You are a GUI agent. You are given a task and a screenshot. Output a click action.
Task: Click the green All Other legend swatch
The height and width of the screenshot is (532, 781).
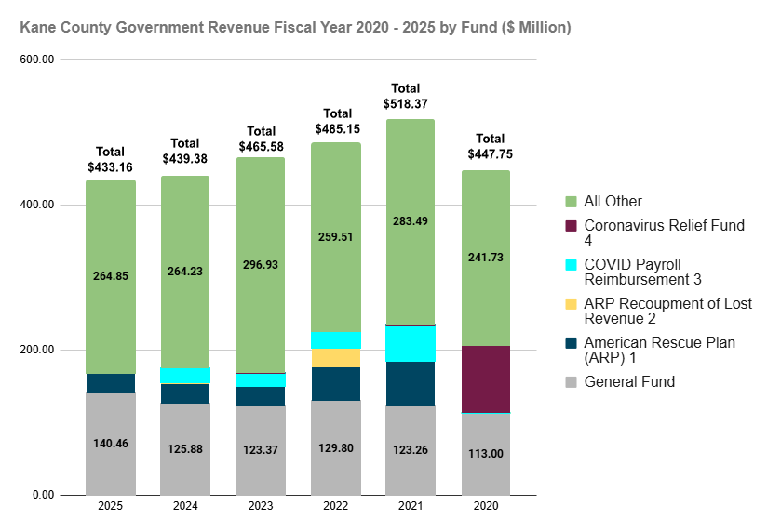coord(571,201)
